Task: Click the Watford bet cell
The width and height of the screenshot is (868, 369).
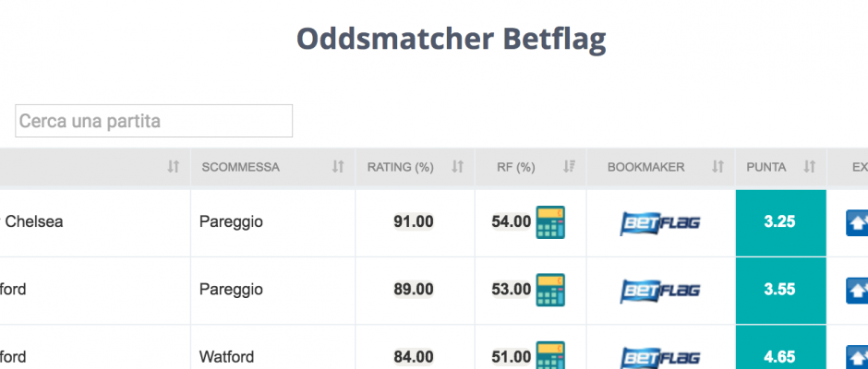Action: tap(273, 348)
